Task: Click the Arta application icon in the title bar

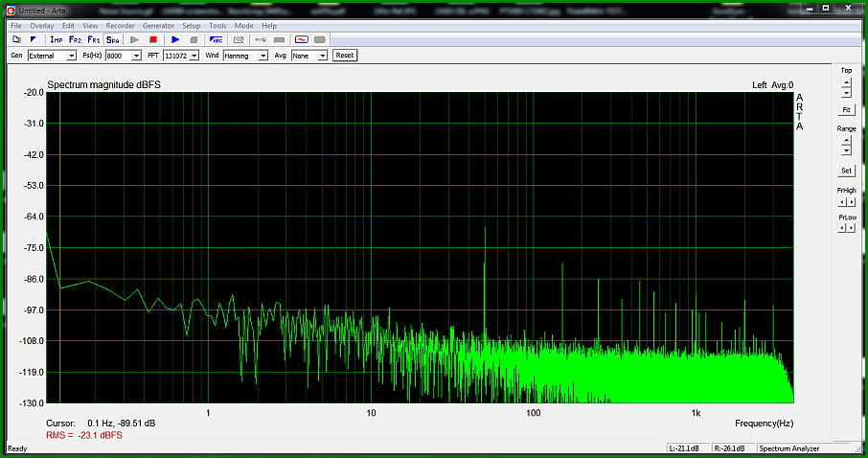Action: point(11,11)
